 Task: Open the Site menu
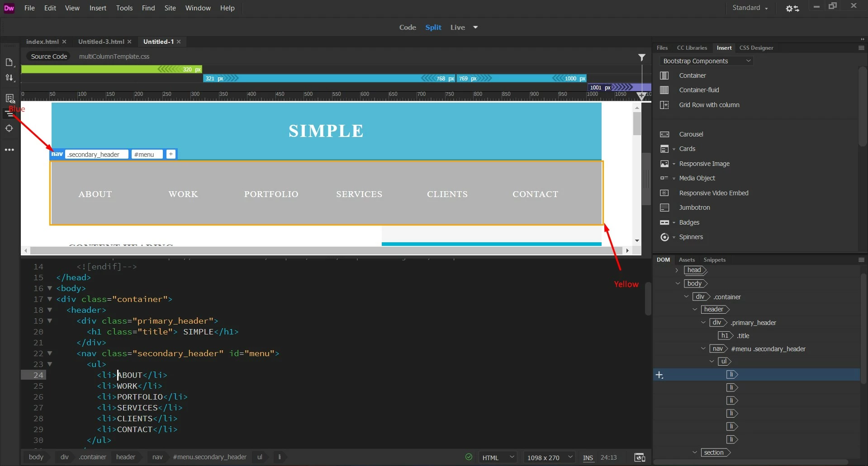pyautogui.click(x=170, y=8)
